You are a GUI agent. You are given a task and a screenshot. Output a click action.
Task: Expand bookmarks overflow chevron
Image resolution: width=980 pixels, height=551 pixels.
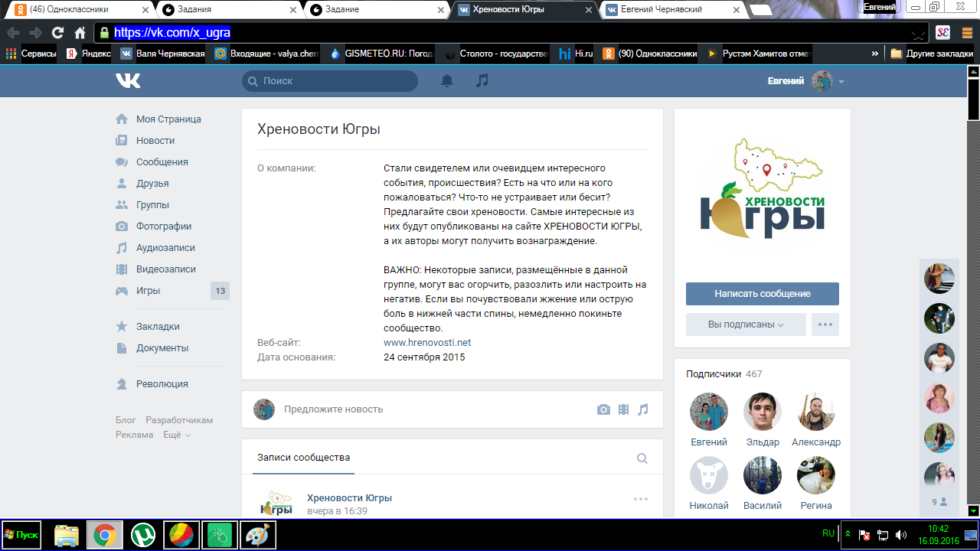[875, 54]
